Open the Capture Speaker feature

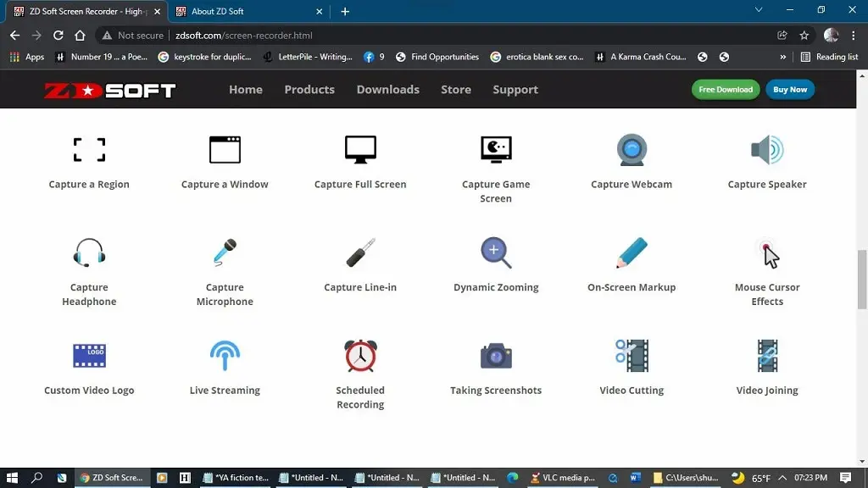(x=766, y=149)
